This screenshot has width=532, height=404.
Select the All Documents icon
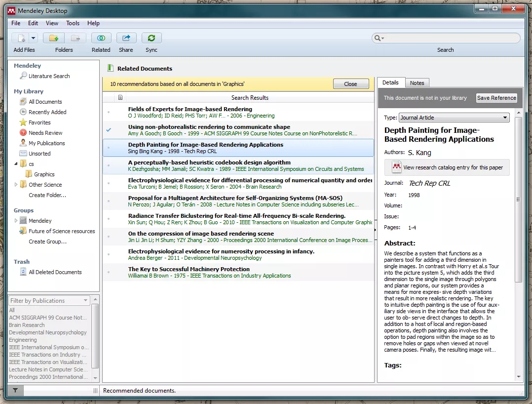pos(23,102)
